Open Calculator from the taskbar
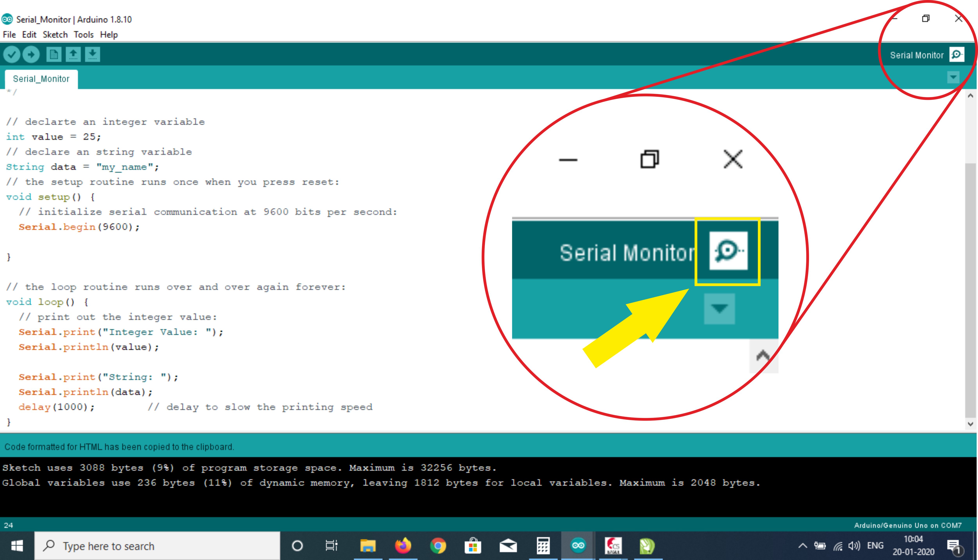978x560 pixels. tap(543, 546)
